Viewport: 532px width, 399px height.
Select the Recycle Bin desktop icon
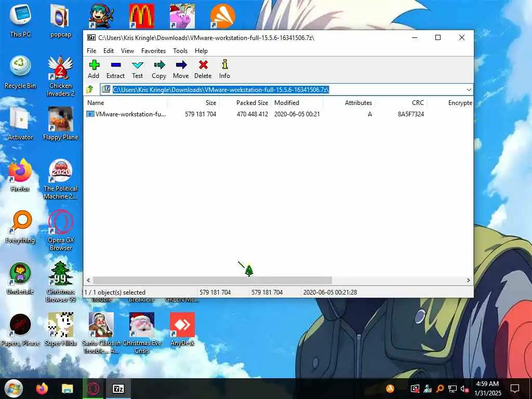tap(20, 72)
